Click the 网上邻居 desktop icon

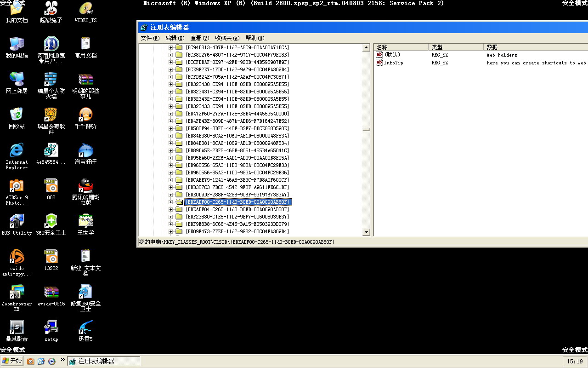click(17, 79)
